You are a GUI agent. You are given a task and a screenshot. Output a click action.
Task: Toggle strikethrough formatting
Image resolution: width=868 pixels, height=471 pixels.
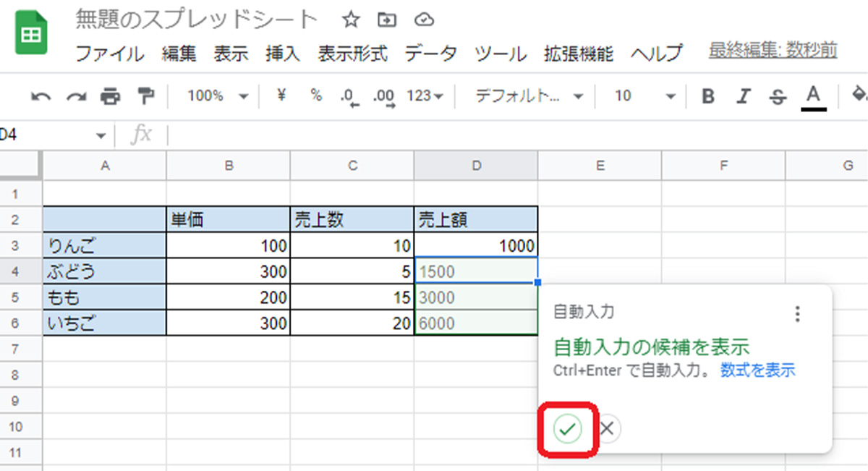[778, 96]
